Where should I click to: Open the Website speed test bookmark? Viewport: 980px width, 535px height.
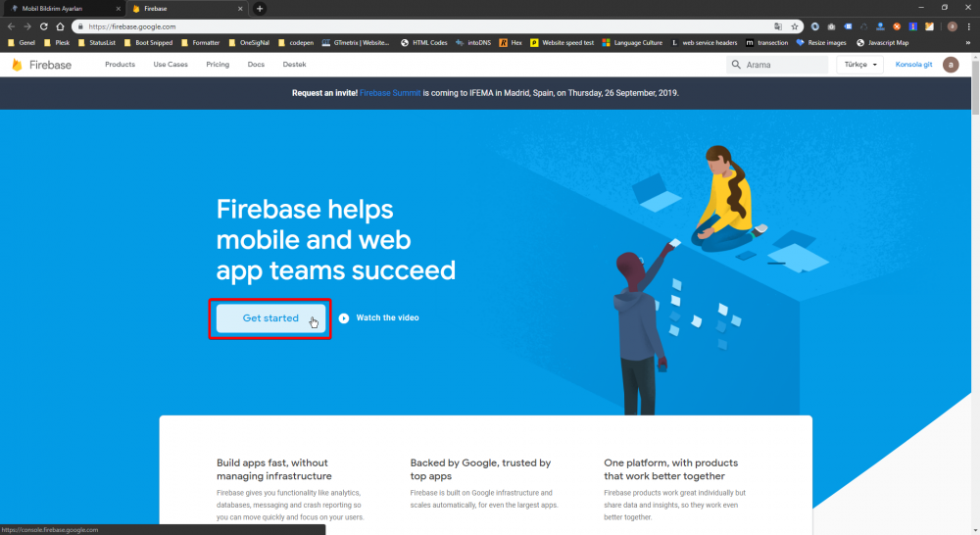pyautogui.click(x=562, y=42)
